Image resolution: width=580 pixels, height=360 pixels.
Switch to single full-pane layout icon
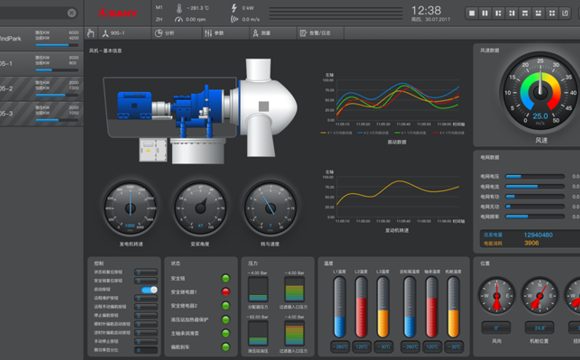coord(472,13)
